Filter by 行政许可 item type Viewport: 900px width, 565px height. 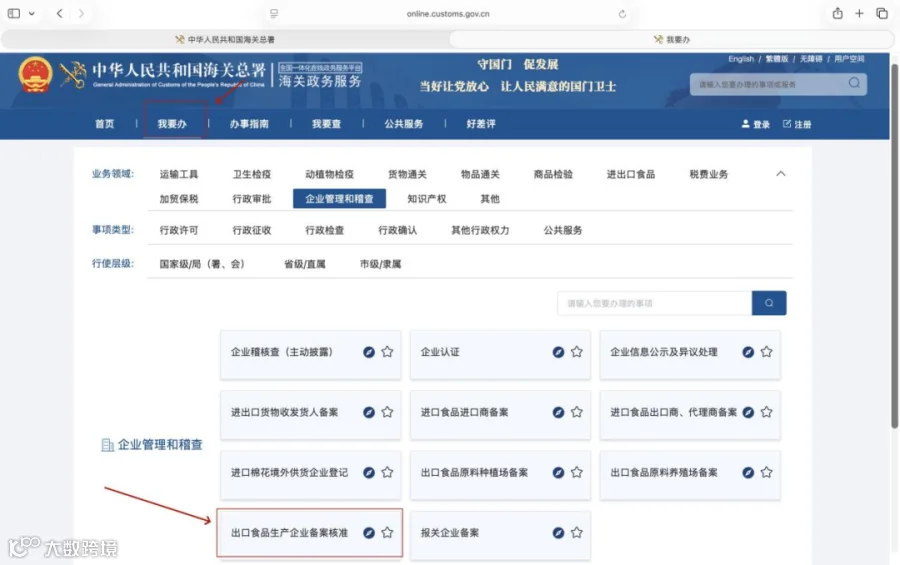[x=179, y=230]
